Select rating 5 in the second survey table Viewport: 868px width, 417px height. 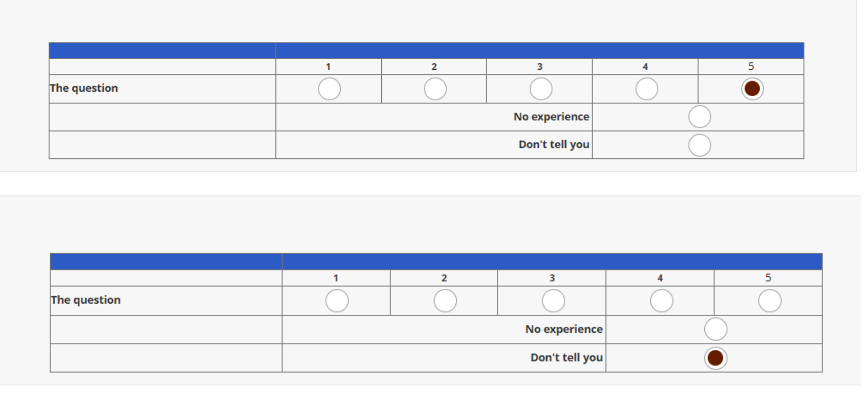point(769,301)
